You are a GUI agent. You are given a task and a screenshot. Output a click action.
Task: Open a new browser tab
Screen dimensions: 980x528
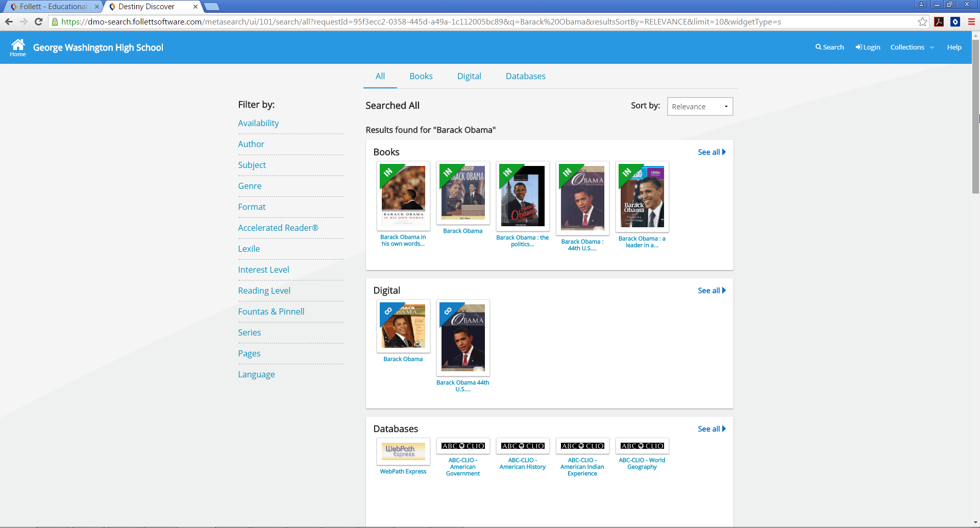212,7
